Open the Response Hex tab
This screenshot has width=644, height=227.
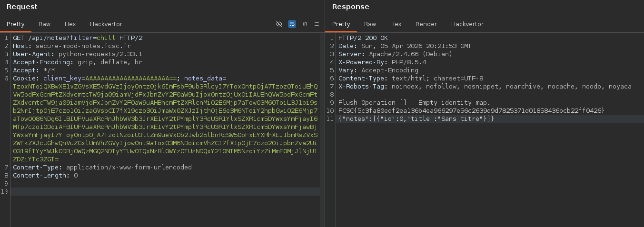pos(396,24)
